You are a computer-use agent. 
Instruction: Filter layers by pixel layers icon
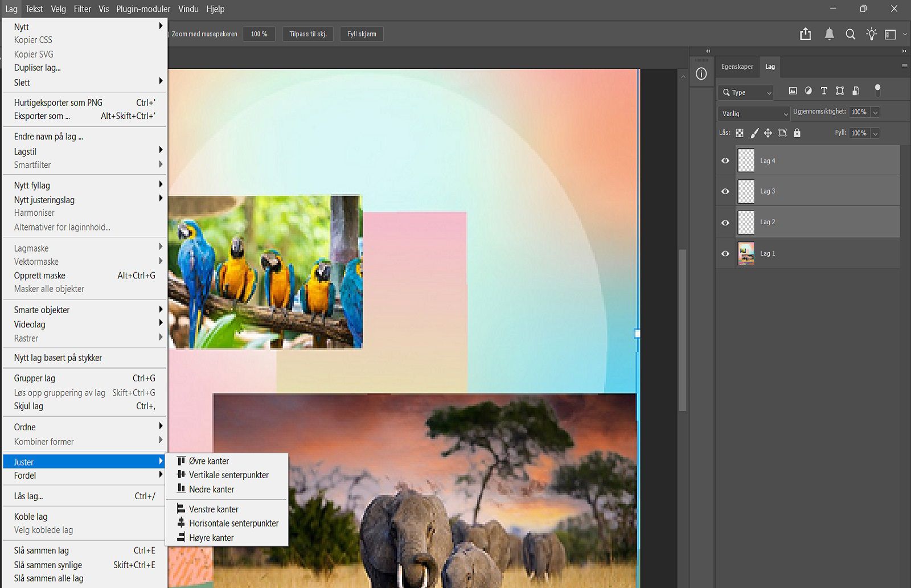click(793, 91)
